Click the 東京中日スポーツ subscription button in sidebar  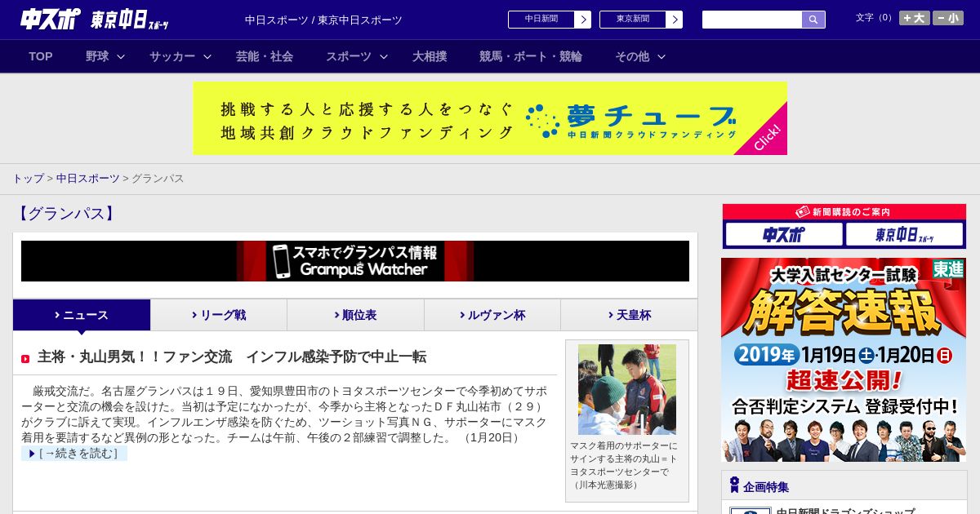[x=904, y=235]
